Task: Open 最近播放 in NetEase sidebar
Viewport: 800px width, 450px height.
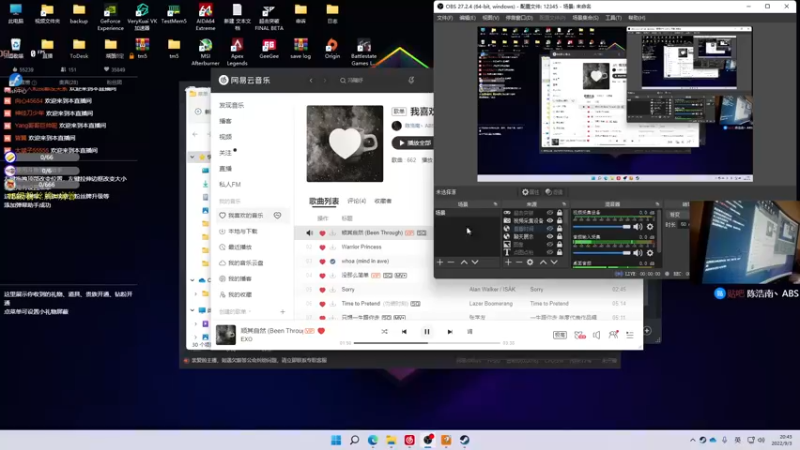Action: point(236,247)
